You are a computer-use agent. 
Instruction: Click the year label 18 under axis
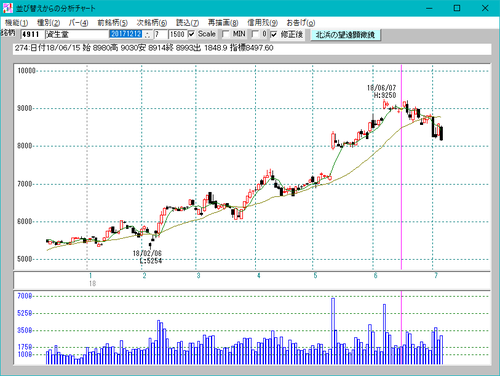click(x=92, y=284)
